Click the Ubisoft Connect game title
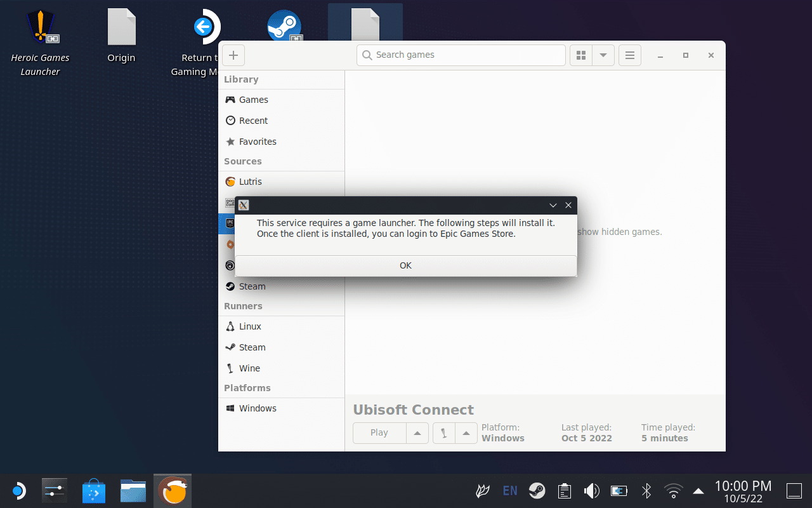This screenshot has width=812, height=508. click(x=414, y=410)
